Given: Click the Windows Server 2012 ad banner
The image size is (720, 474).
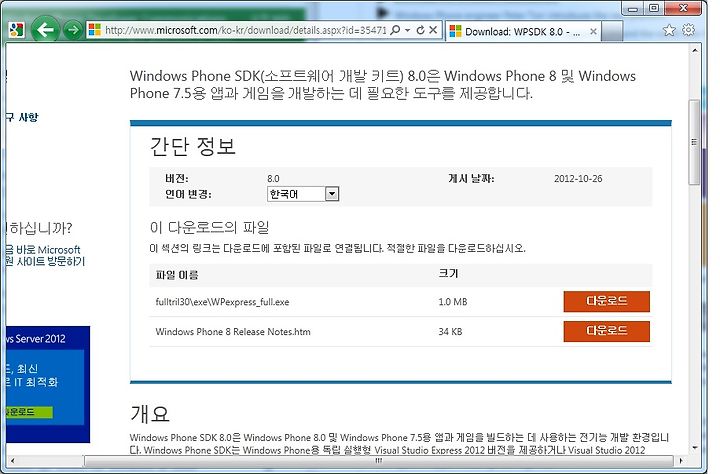Looking at the screenshot, I should [48, 384].
